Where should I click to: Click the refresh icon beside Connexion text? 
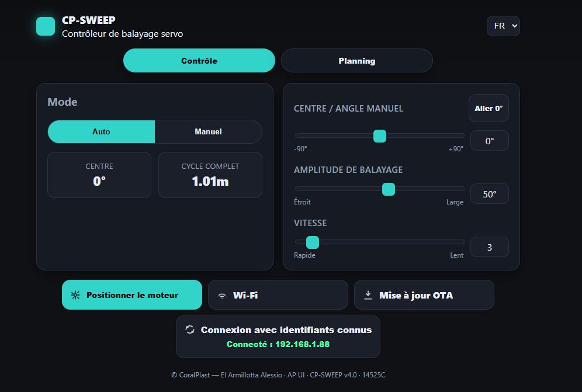coord(190,329)
